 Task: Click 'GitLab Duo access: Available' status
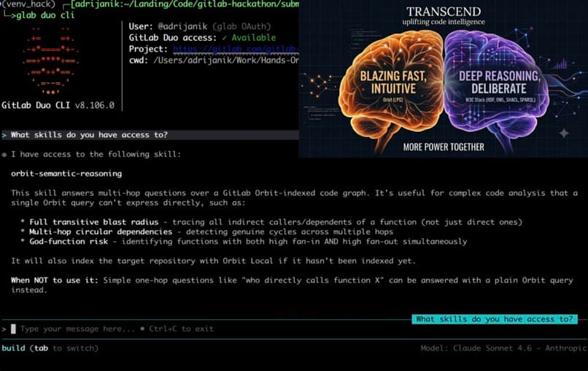202,37
